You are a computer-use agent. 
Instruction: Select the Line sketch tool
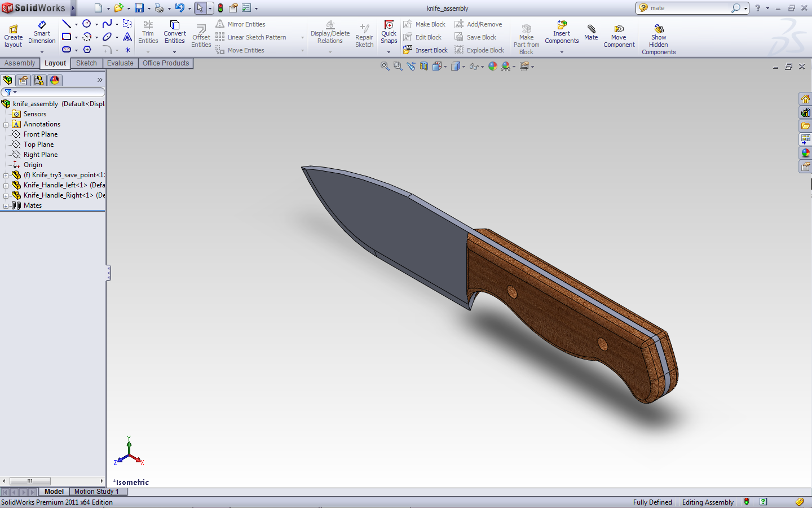(x=67, y=24)
